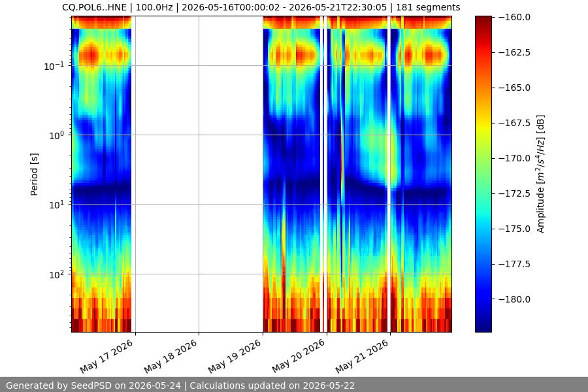
Task: Click the white data gap between May 17 and May 19
Action: (197, 174)
